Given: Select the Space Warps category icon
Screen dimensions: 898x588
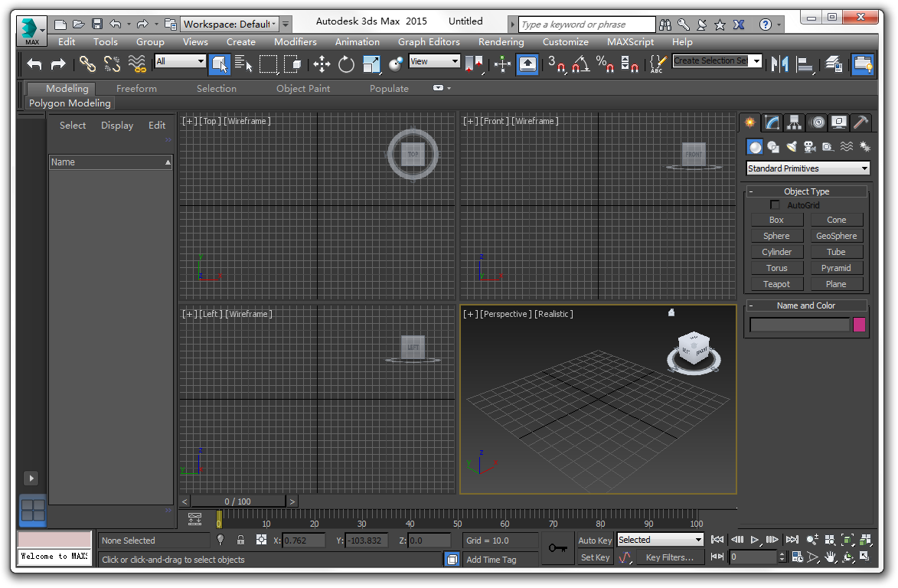Looking at the screenshot, I should click(x=847, y=147).
